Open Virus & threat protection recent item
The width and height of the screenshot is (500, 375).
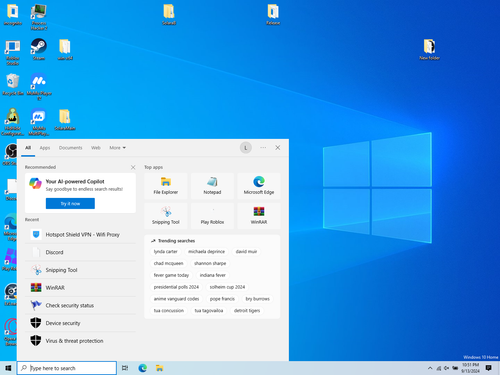(x=80, y=341)
